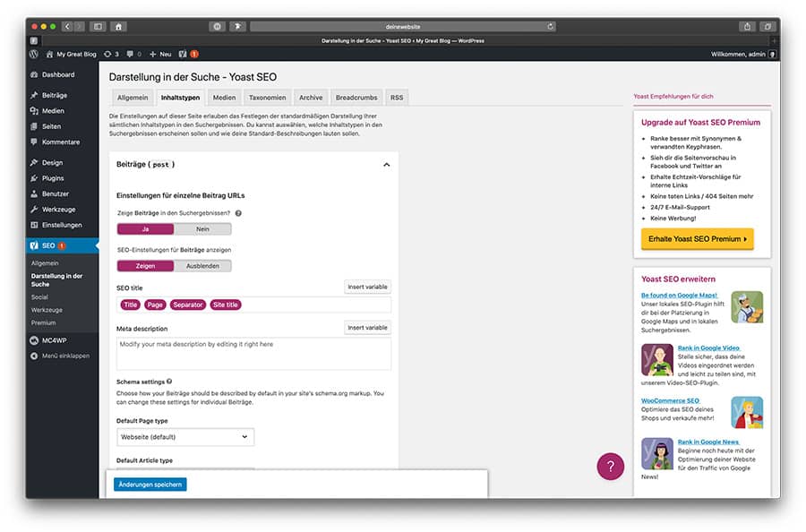This screenshot has height=532, width=806.
Task: Click the pink Yoast help question bubble
Action: [610, 467]
